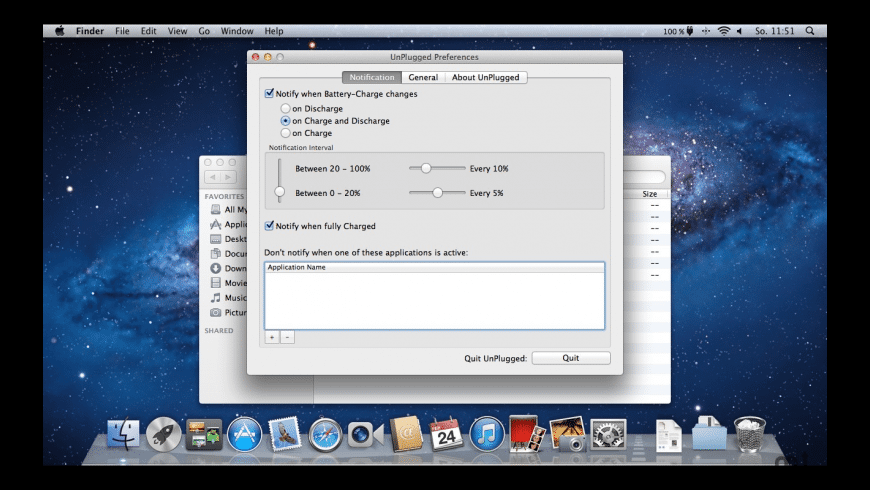The image size is (870, 490).
Task: Open the Window menu
Action: 237,31
